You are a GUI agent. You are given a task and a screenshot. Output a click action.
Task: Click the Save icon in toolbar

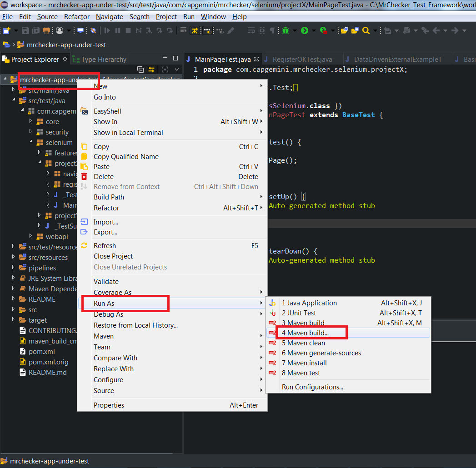pyautogui.click(x=25, y=30)
